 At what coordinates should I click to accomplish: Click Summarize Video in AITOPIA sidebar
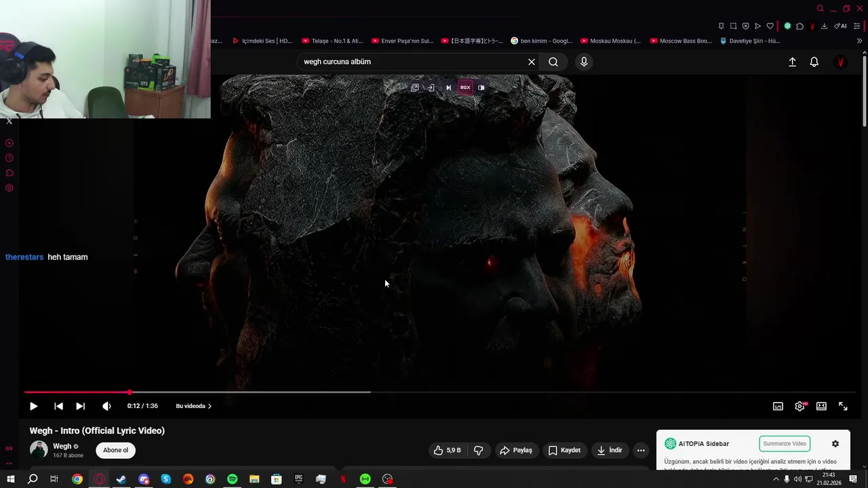(x=785, y=443)
